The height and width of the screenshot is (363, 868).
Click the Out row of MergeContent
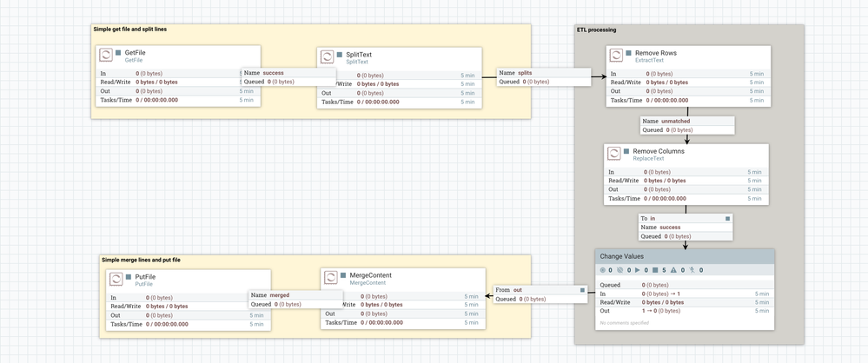pos(403,313)
